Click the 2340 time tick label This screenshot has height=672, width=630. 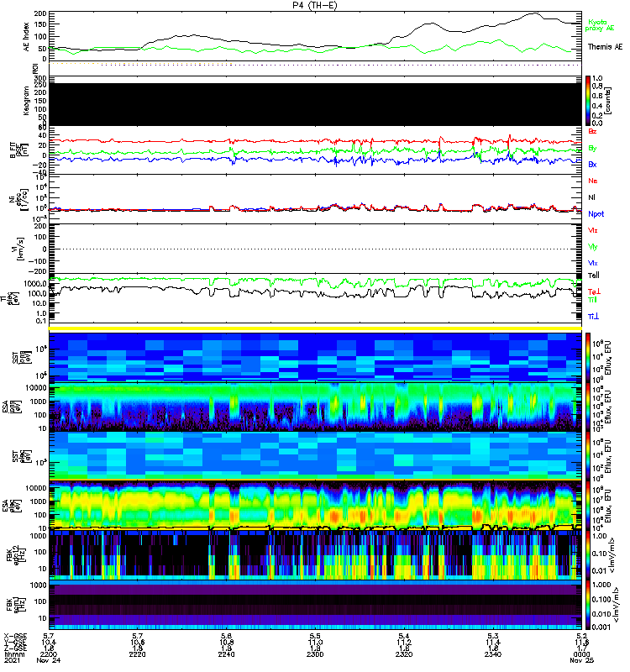pyautogui.click(x=493, y=654)
